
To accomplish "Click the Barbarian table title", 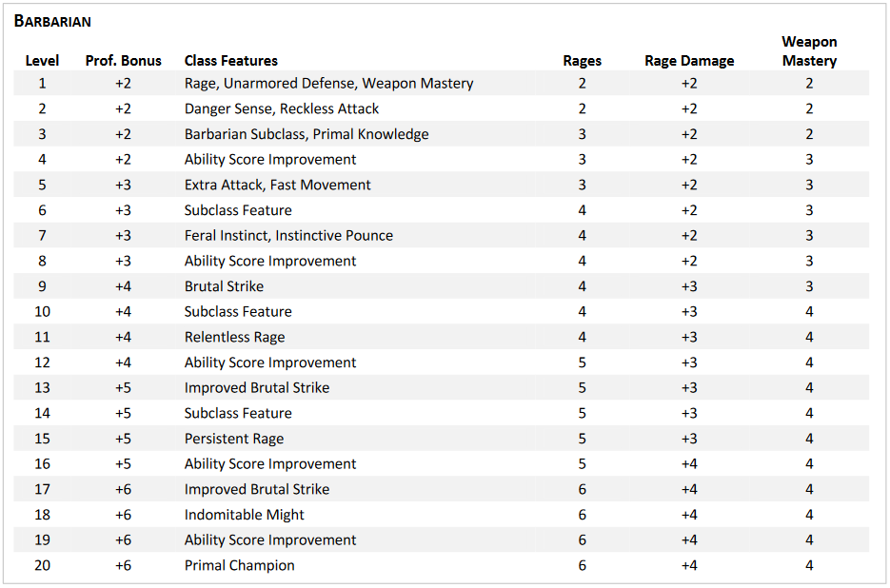I will [x=52, y=20].
